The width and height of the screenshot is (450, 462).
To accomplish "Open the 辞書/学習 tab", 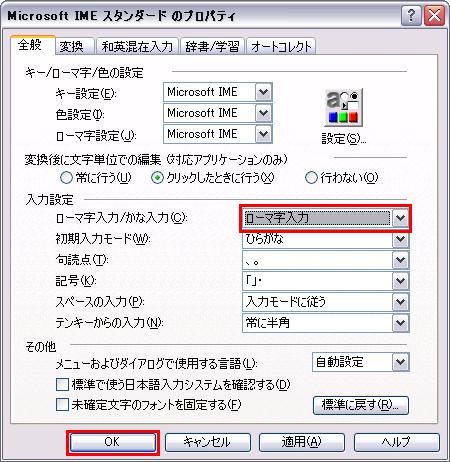I will coord(212,46).
